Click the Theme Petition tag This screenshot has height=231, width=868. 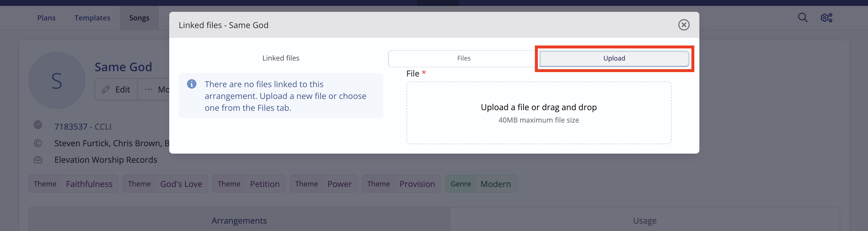point(249,184)
